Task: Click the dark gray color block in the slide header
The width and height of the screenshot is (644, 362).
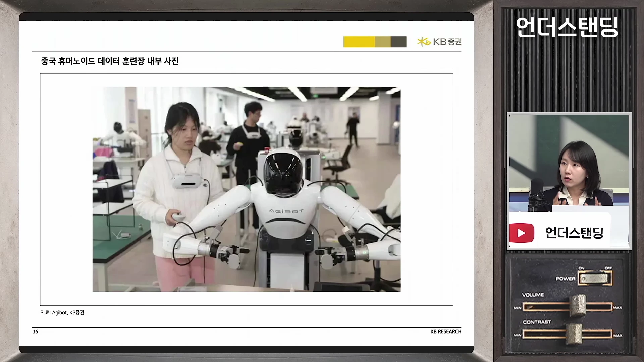Action: pyautogui.click(x=398, y=42)
